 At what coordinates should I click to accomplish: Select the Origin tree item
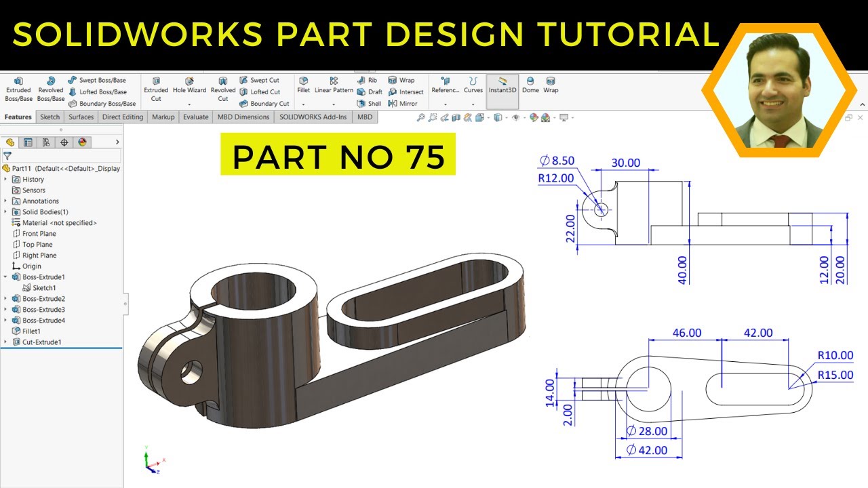pyautogui.click(x=26, y=266)
